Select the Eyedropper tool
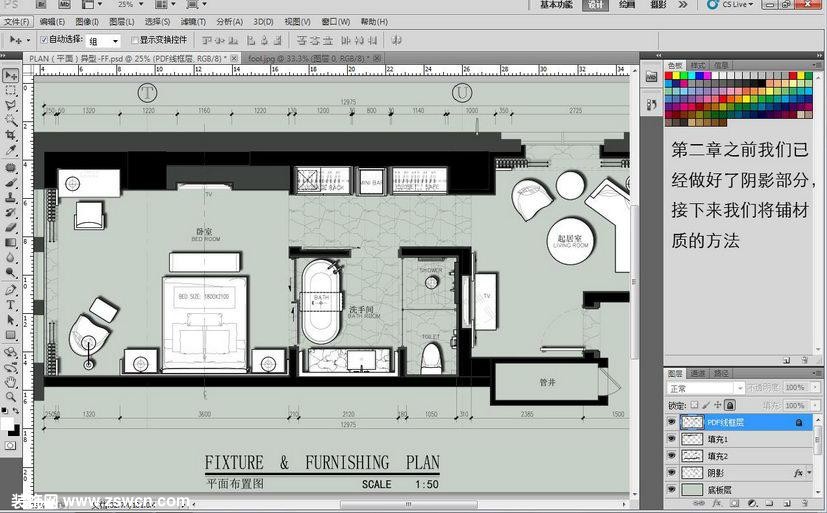 click(11, 151)
